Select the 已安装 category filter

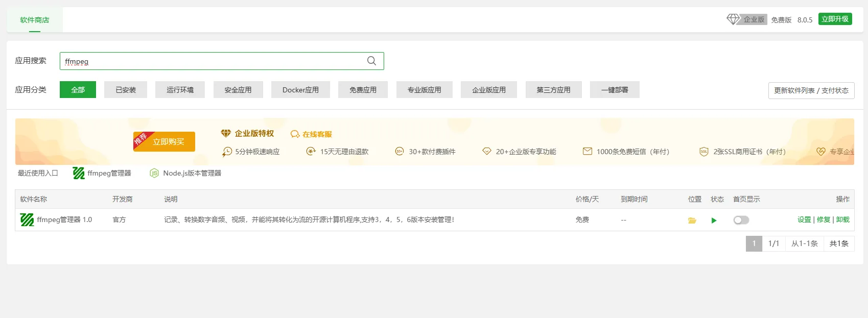(x=126, y=90)
